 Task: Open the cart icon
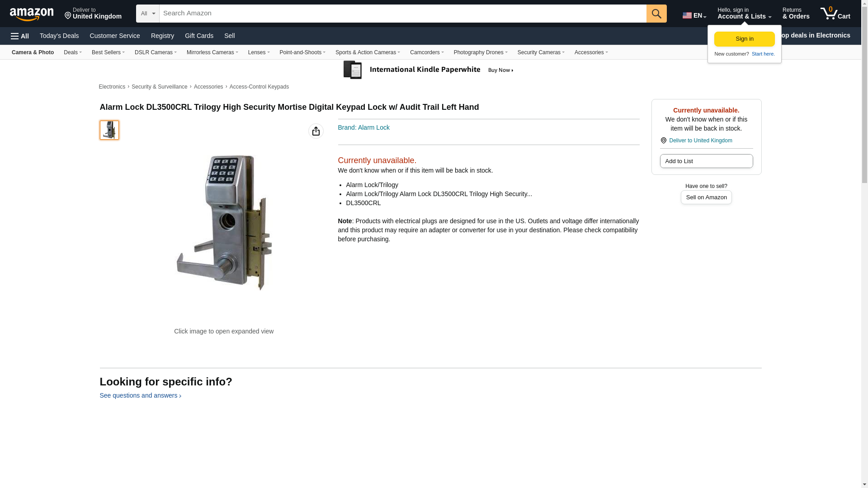(835, 14)
